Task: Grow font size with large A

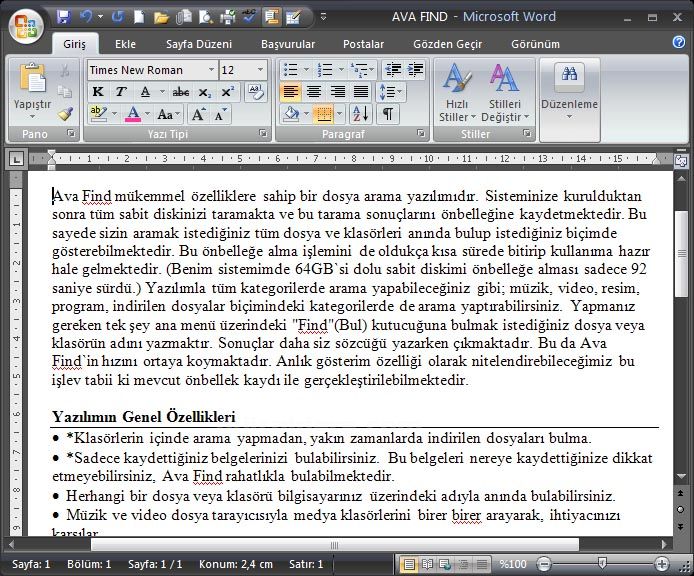Action: point(198,115)
